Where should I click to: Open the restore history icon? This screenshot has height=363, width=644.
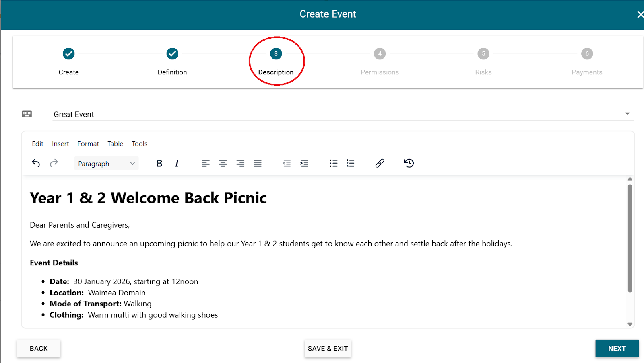click(409, 163)
